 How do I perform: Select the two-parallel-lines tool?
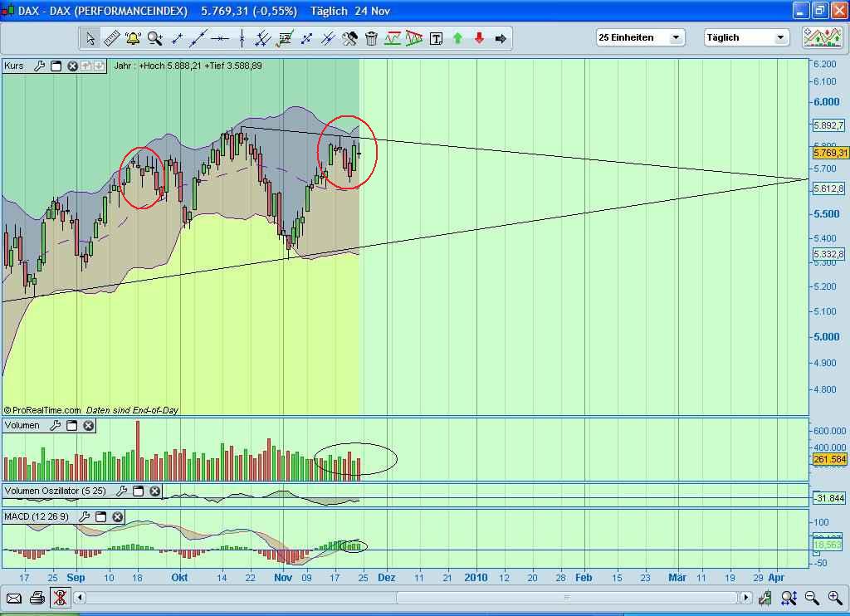point(328,38)
